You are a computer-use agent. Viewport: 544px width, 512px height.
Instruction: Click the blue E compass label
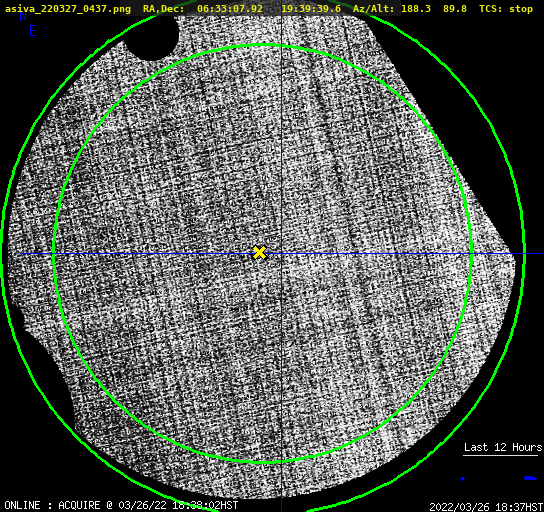click(33, 31)
